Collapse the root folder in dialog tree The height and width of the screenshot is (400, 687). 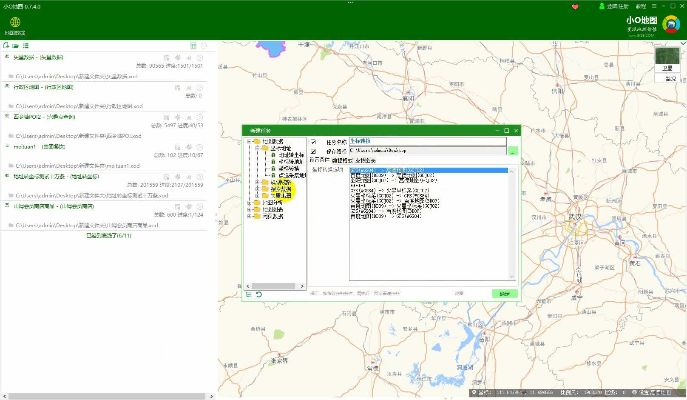coord(250,142)
